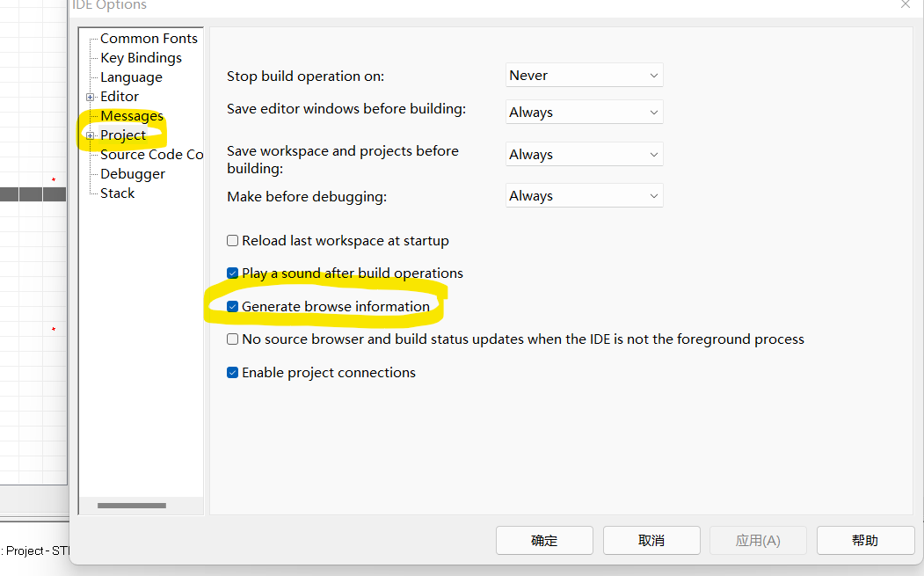Disable "Enable project connections"

[x=232, y=372]
